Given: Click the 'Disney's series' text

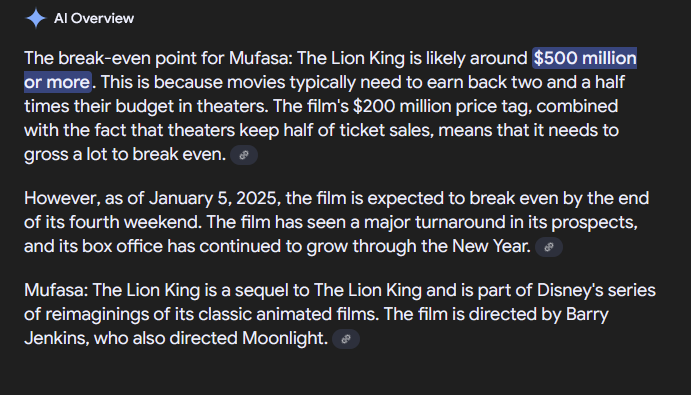Looking at the screenshot, I should pos(596,291).
